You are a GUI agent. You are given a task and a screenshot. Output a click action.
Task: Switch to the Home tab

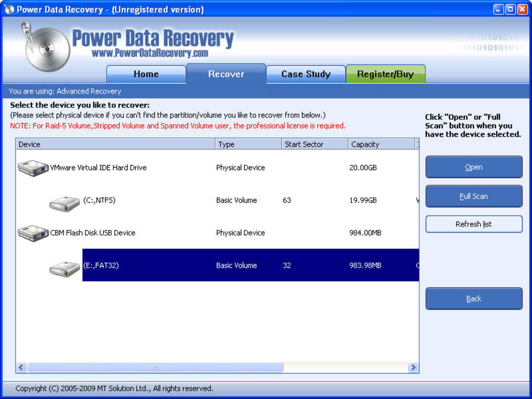coord(146,74)
